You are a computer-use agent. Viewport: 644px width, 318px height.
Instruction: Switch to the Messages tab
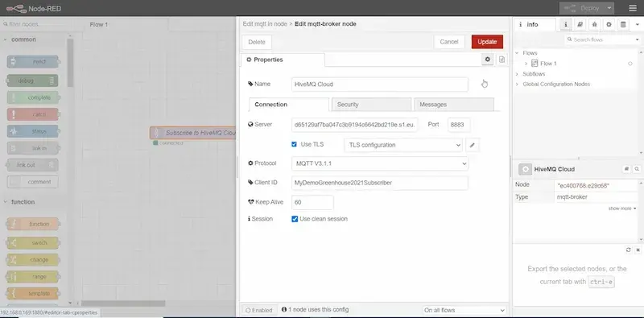tap(454, 105)
